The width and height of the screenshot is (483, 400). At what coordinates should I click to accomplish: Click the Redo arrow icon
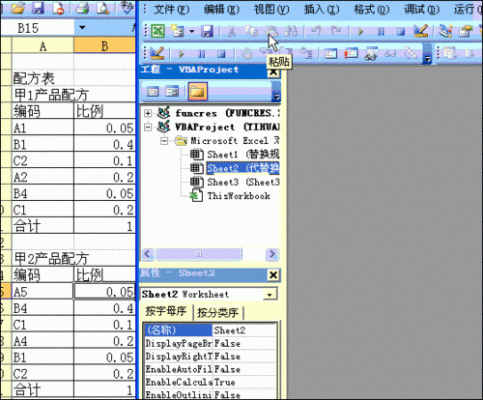point(336,31)
